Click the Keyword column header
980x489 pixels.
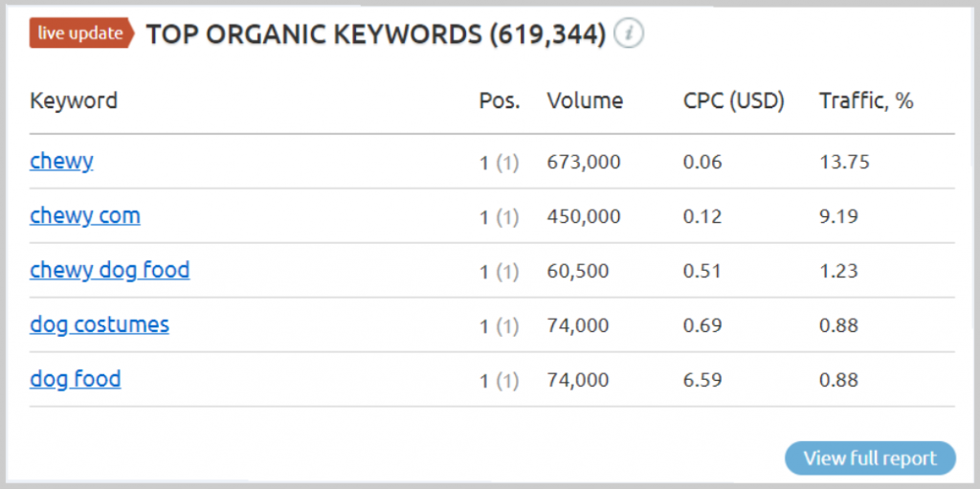coord(73,100)
